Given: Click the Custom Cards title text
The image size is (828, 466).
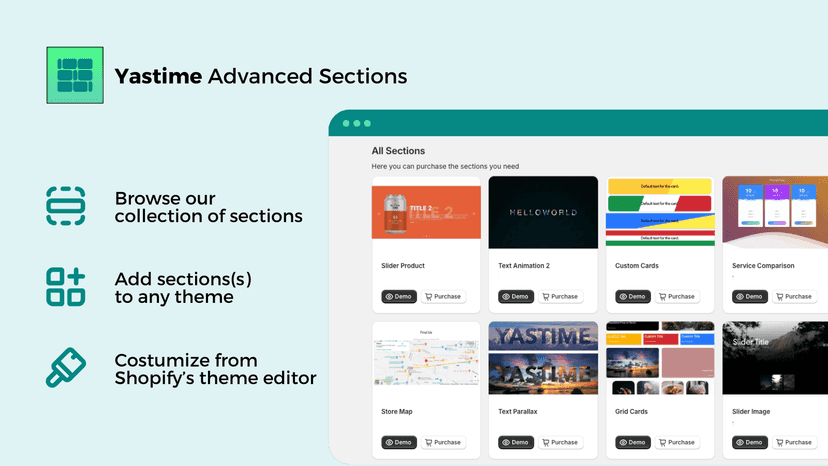Looking at the screenshot, I should click(x=637, y=266).
